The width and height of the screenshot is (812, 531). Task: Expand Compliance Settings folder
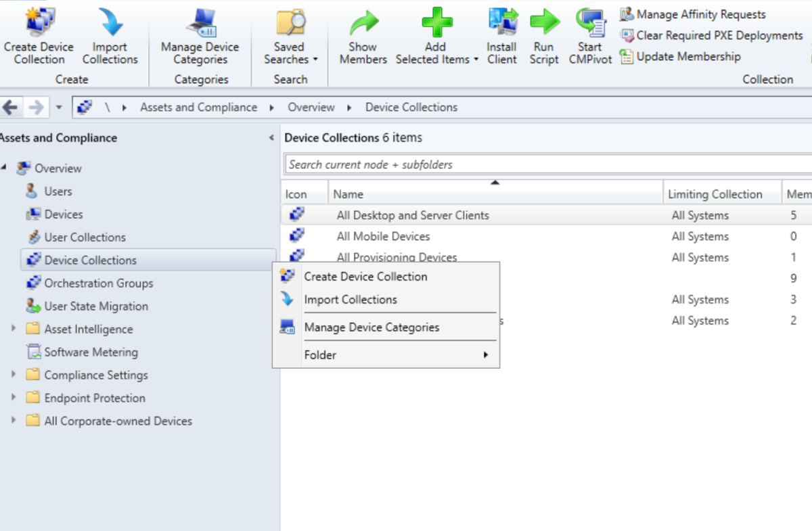tap(14, 375)
